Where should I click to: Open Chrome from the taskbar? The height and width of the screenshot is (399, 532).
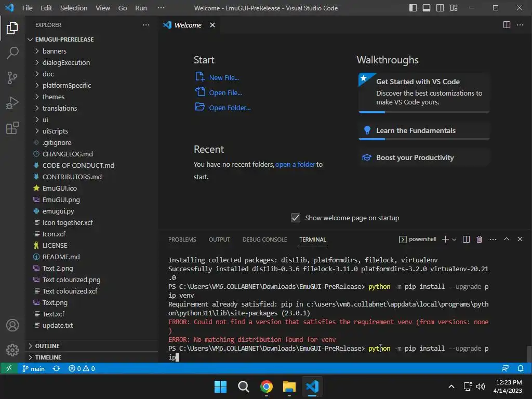[267, 387]
